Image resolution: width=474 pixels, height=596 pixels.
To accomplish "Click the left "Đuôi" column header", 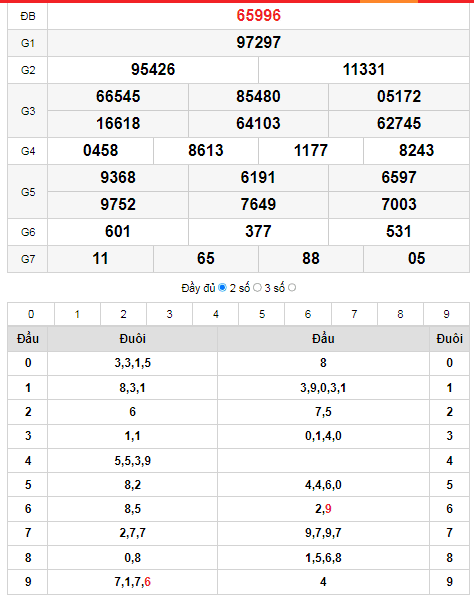I will 132,339.
